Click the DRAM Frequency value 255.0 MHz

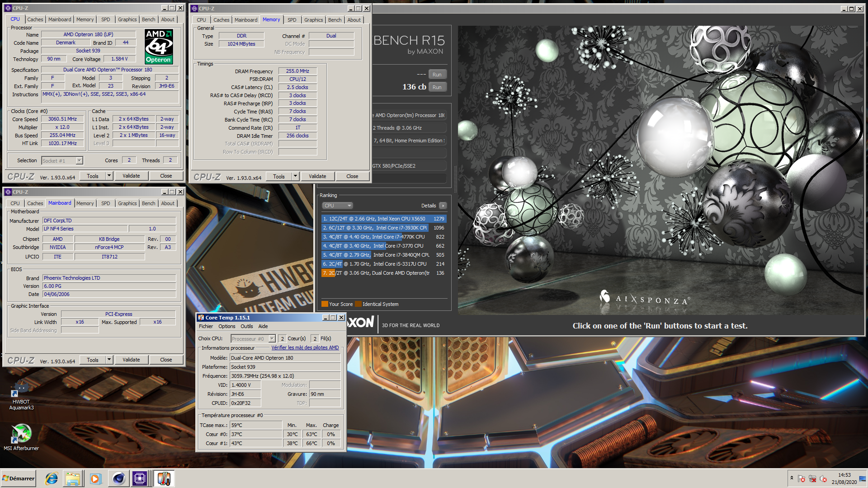[x=297, y=71]
